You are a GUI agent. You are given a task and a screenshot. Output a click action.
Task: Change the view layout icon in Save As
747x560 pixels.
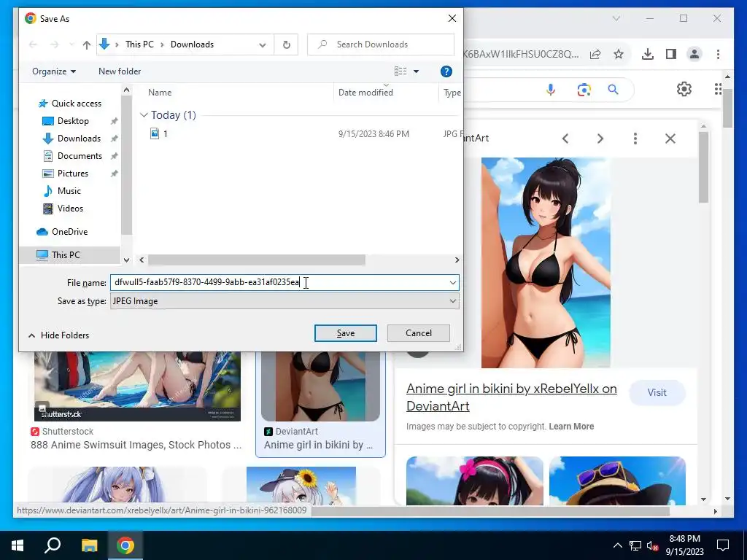click(x=400, y=71)
